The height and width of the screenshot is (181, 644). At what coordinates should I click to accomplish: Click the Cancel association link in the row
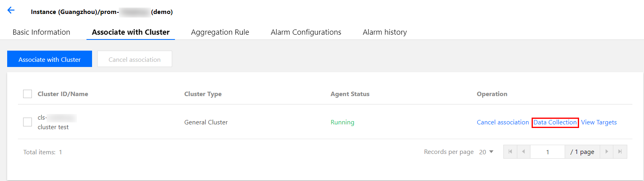[503, 122]
